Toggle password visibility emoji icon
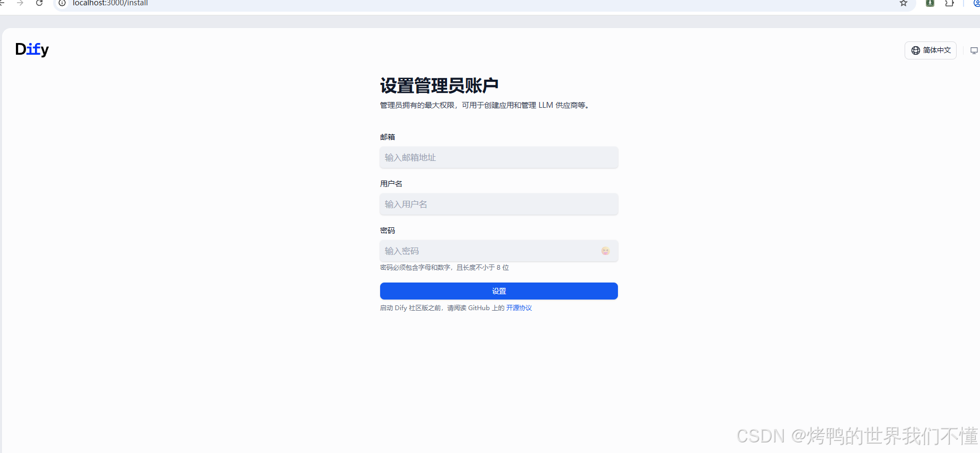980x453 pixels. (x=606, y=251)
